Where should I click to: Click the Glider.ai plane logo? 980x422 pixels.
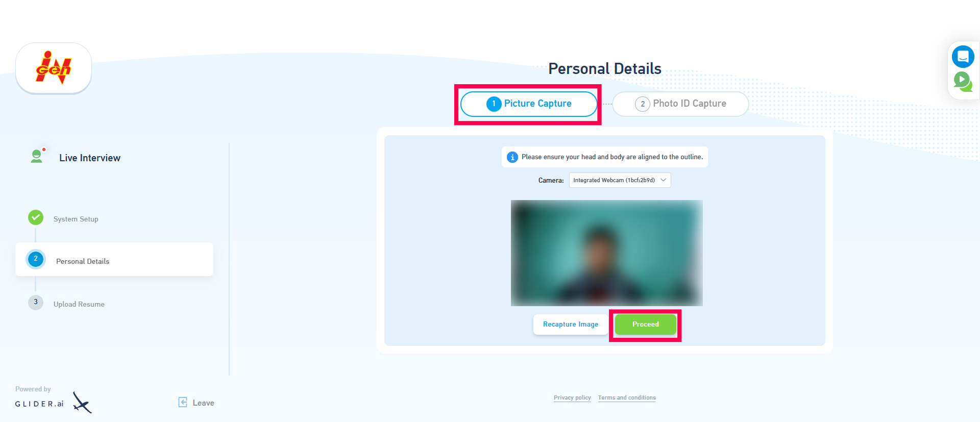(82, 402)
